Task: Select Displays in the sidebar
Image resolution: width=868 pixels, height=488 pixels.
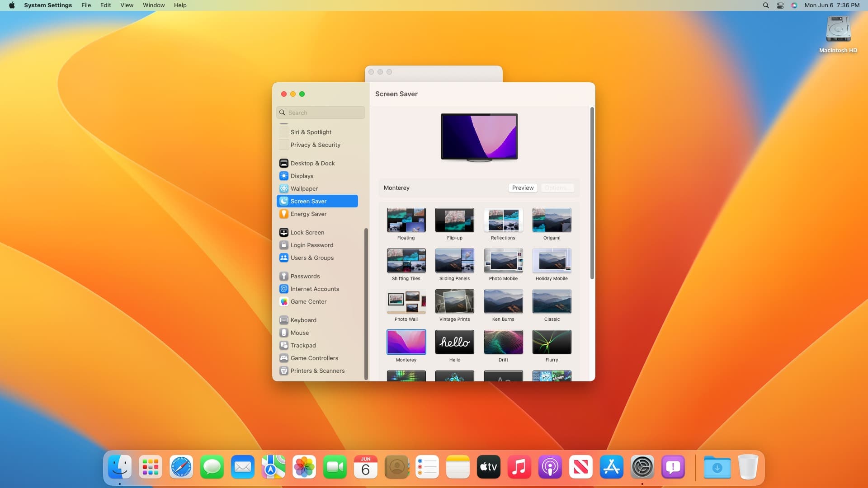Action: tap(302, 176)
